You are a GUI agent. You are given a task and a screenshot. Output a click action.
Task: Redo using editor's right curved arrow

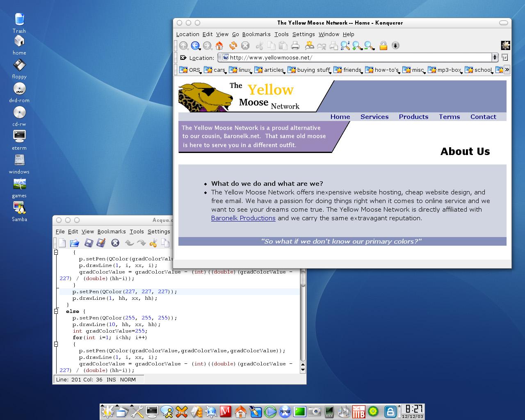point(141,243)
